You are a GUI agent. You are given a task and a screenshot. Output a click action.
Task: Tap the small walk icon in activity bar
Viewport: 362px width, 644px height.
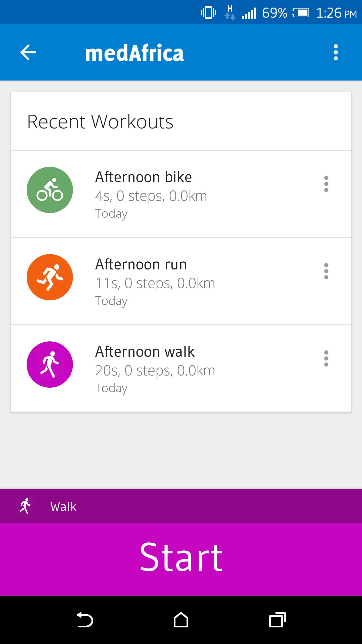point(25,506)
